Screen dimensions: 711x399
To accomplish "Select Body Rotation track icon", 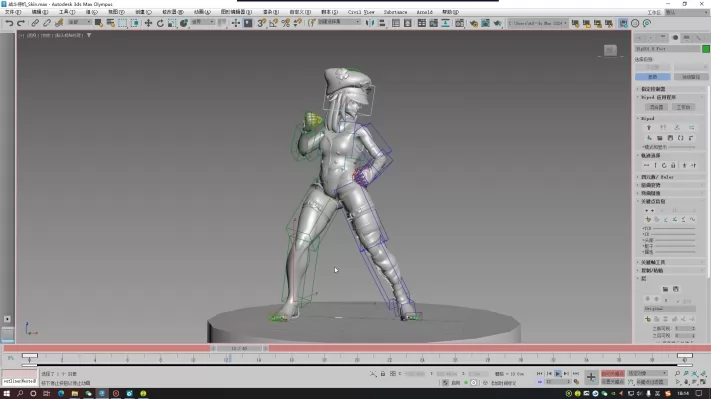I will (x=664, y=165).
